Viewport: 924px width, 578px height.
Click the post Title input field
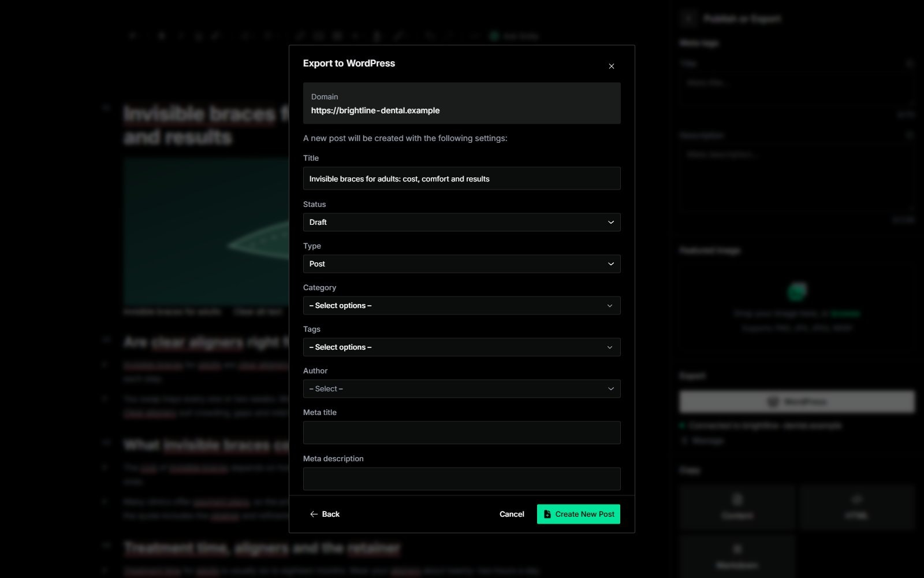(x=461, y=179)
